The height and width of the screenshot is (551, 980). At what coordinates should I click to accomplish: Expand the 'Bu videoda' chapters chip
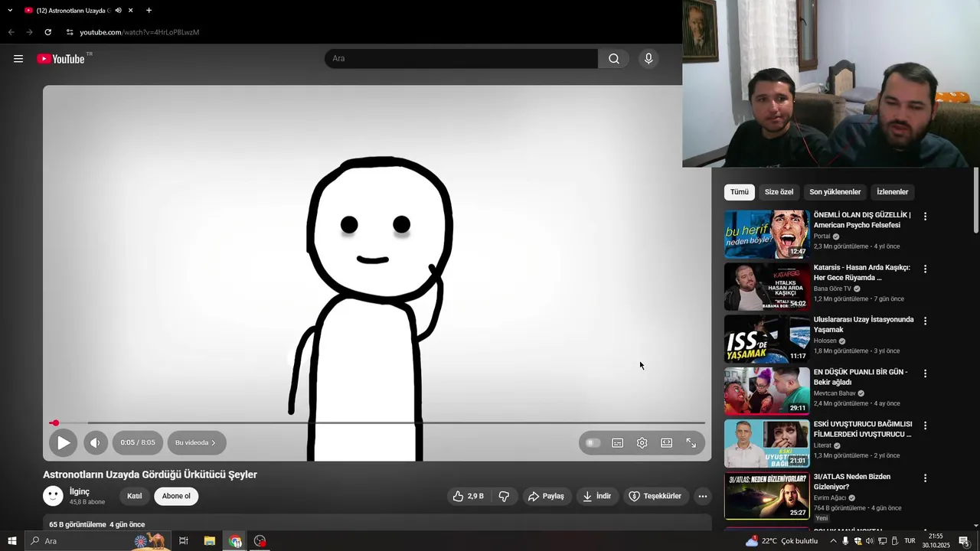click(195, 442)
